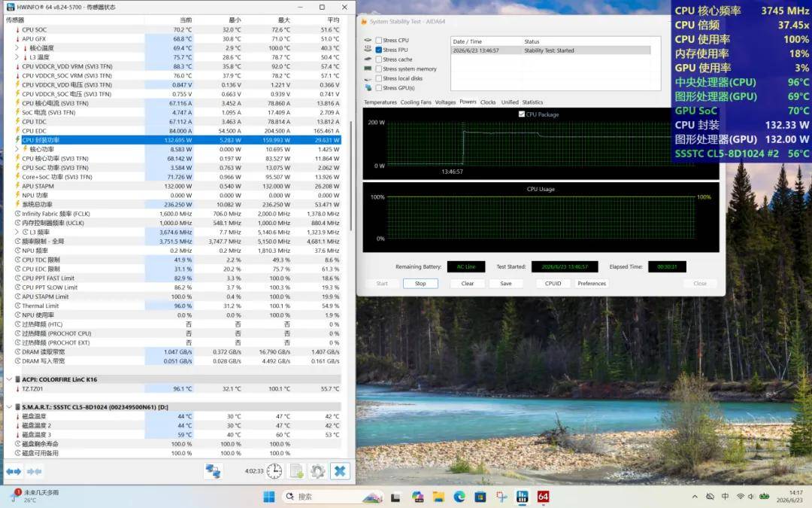The width and height of the screenshot is (812, 508).
Task: Click the expand-view right arrows icon in HWiNFO
Action: click(14, 471)
